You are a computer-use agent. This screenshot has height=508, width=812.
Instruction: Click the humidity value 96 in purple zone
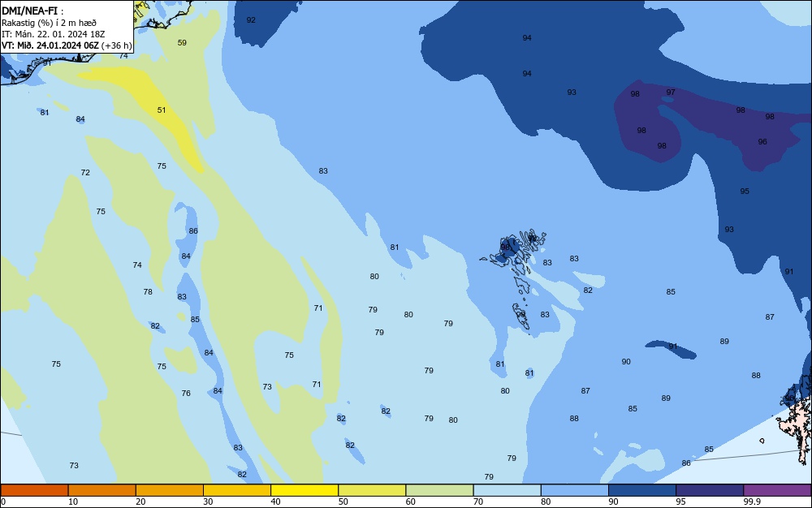(762, 141)
